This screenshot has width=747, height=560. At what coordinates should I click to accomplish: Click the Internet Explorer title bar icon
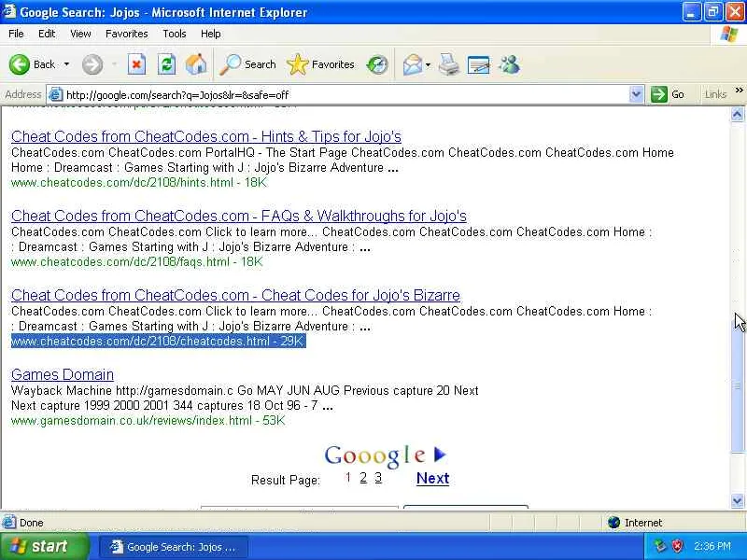point(9,11)
